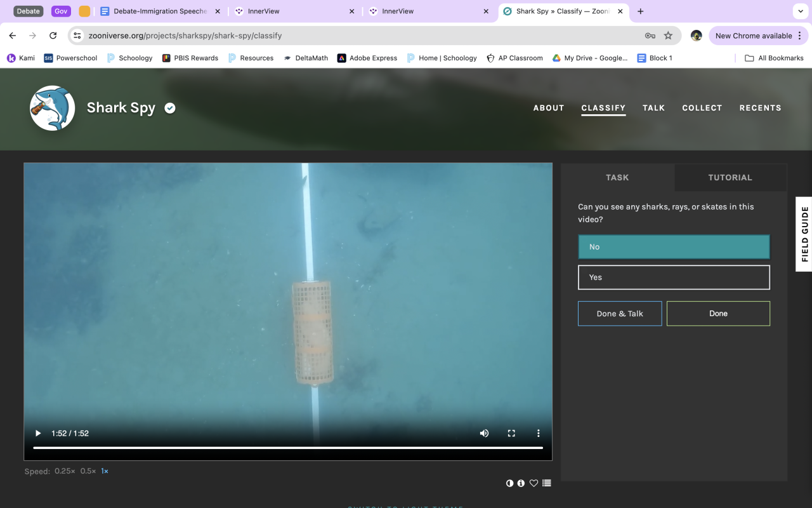Set playback speed to 0.5×
Image resolution: width=812 pixels, height=508 pixels.
pos(88,471)
